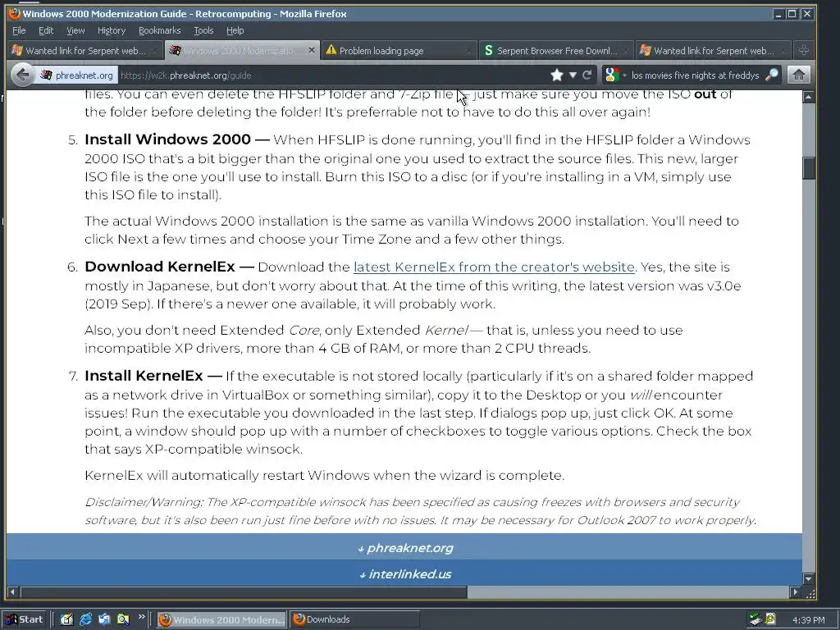
Task: Maximize the Firefox window
Action: [x=792, y=14]
